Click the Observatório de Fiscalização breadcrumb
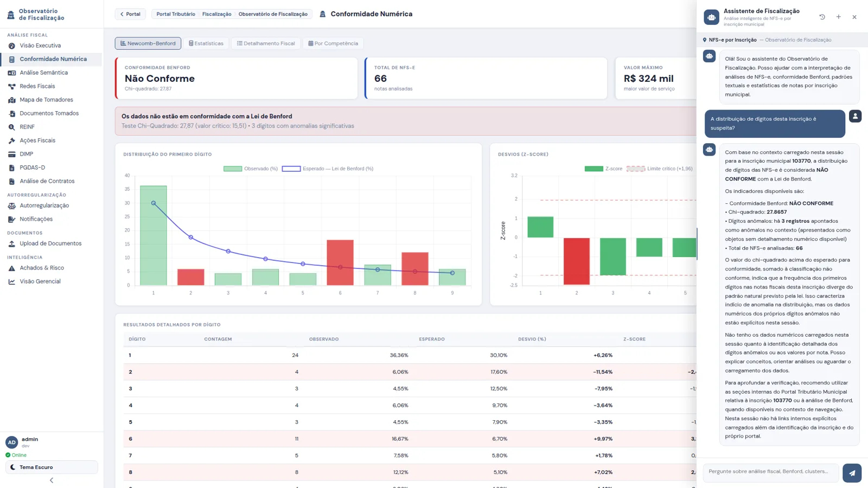The width and height of the screenshot is (868, 488). (x=273, y=14)
